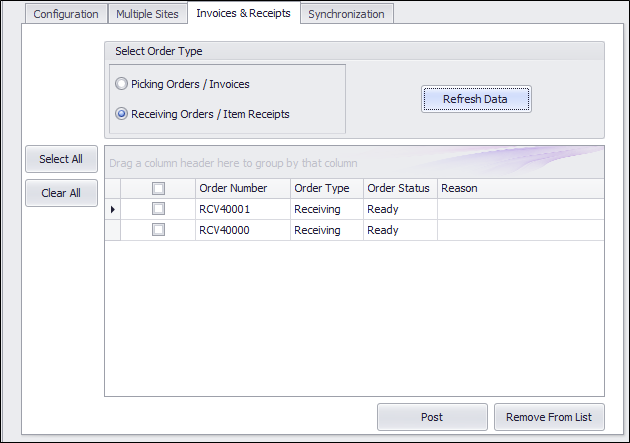630x443 pixels.
Task: Click the Clear All button
Action: coord(61,193)
